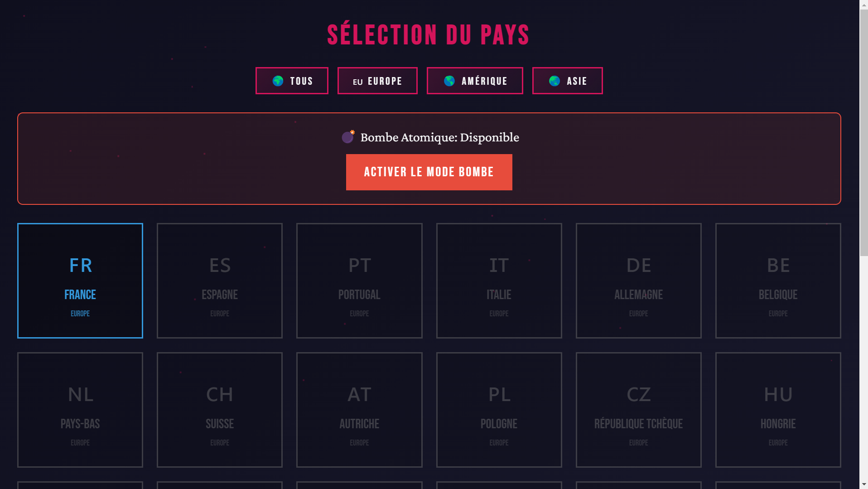Click the globe icon on Tous filter

pyautogui.click(x=278, y=81)
